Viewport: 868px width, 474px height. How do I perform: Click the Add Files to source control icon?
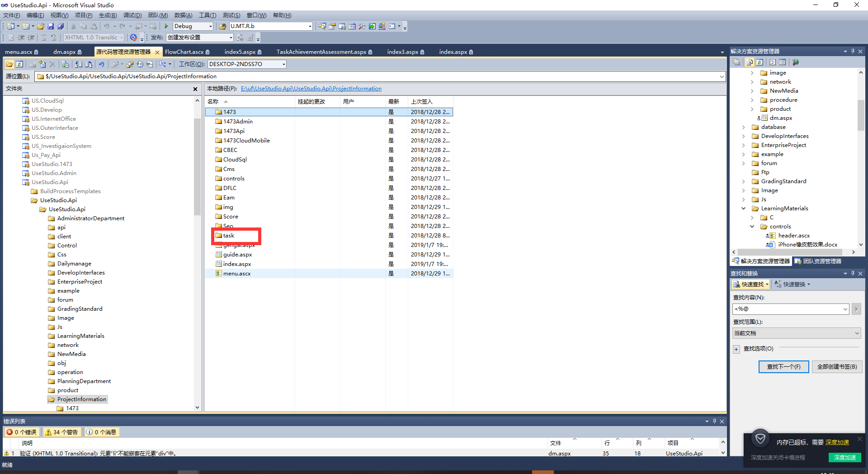pyautogui.click(x=42, y=64)
